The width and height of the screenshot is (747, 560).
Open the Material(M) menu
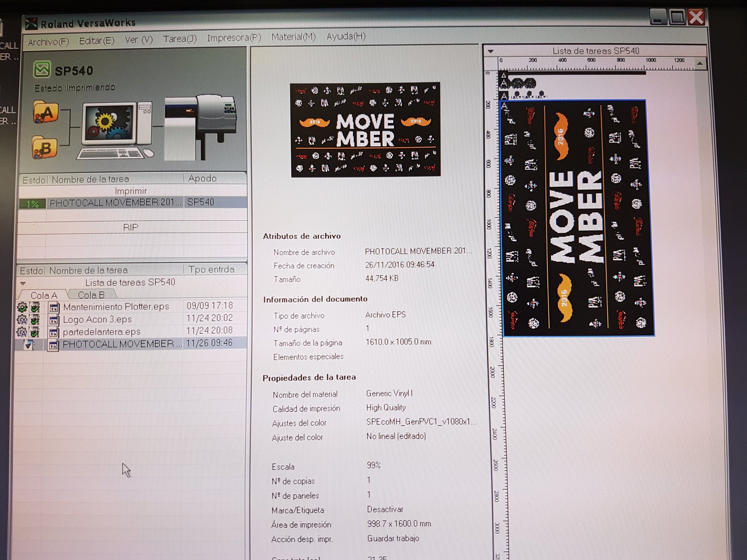point(293,37)
